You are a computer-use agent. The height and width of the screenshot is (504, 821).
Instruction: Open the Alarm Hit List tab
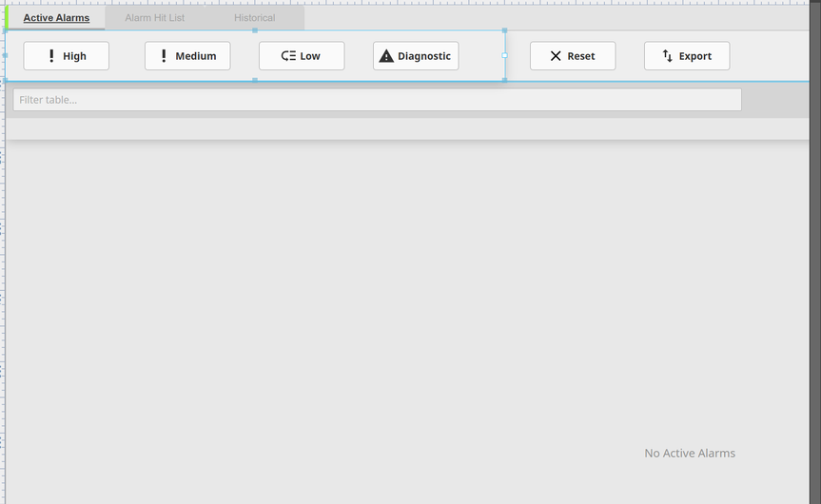[154, 18]
